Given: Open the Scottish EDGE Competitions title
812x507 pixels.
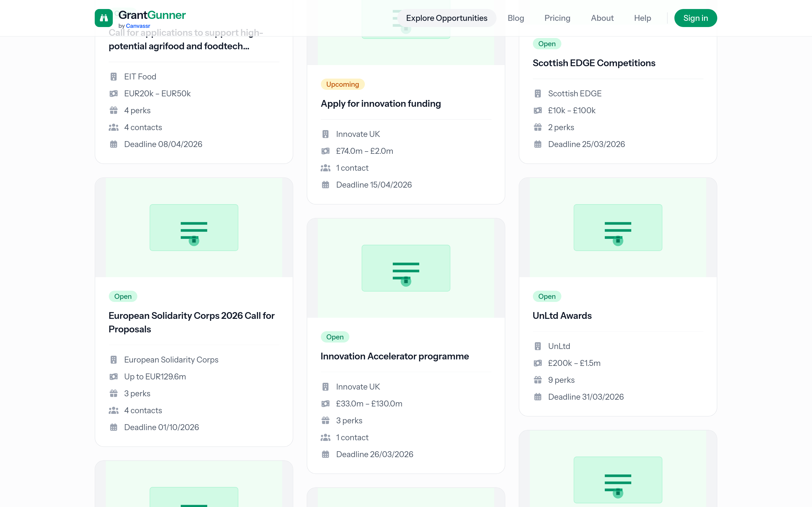Looking at the screenshot, I should pos(593,63).
